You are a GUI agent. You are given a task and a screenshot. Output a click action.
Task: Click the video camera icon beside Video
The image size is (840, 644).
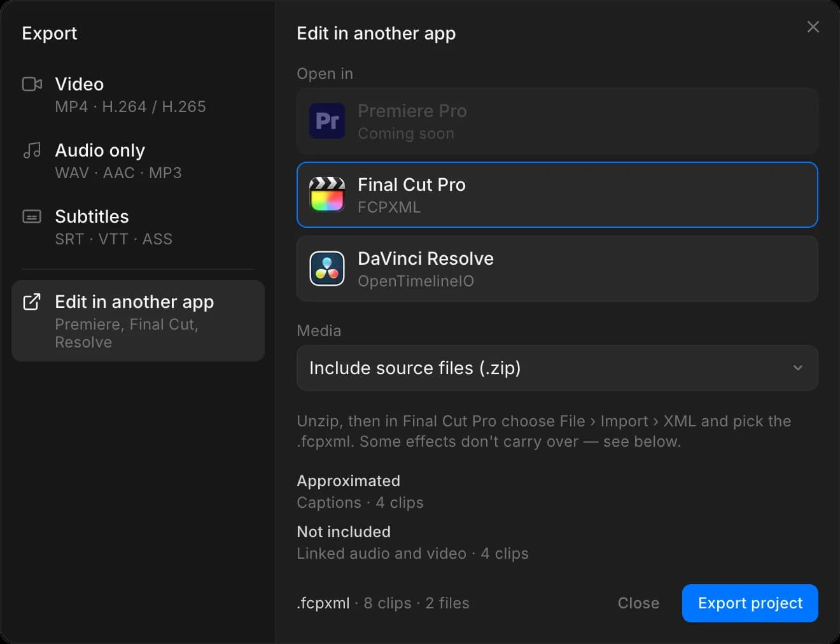pyautogui.click(x=32, y=84)
